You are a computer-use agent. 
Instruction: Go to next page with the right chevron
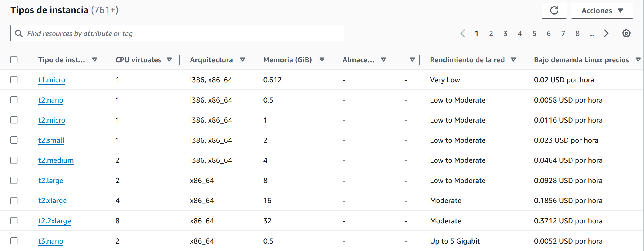[x=606, y=33]
